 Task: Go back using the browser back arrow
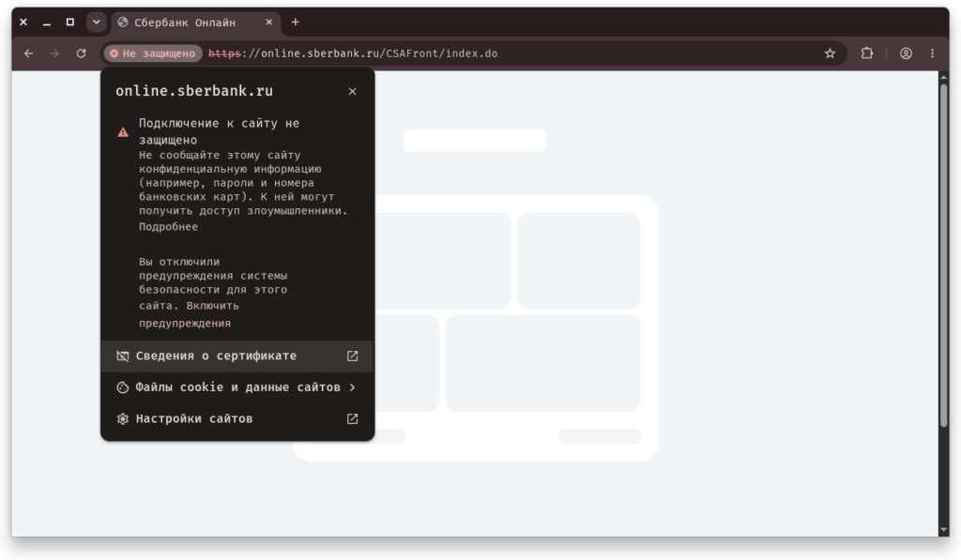28,53
